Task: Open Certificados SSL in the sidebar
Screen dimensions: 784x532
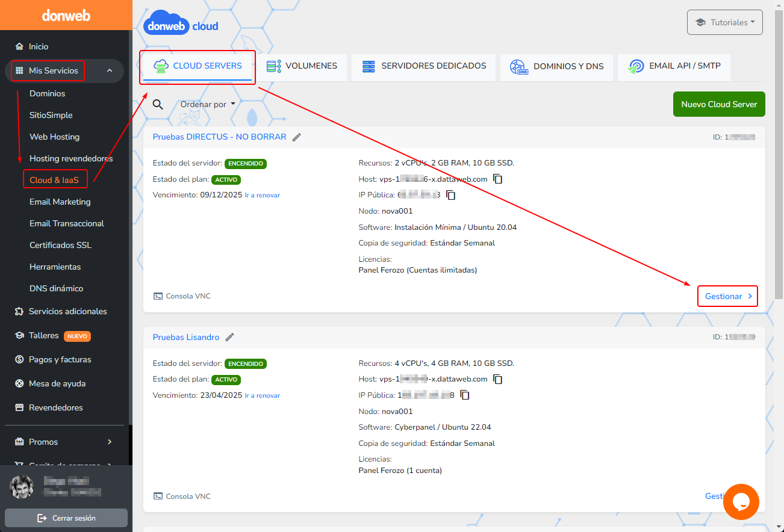Action: 60,245
